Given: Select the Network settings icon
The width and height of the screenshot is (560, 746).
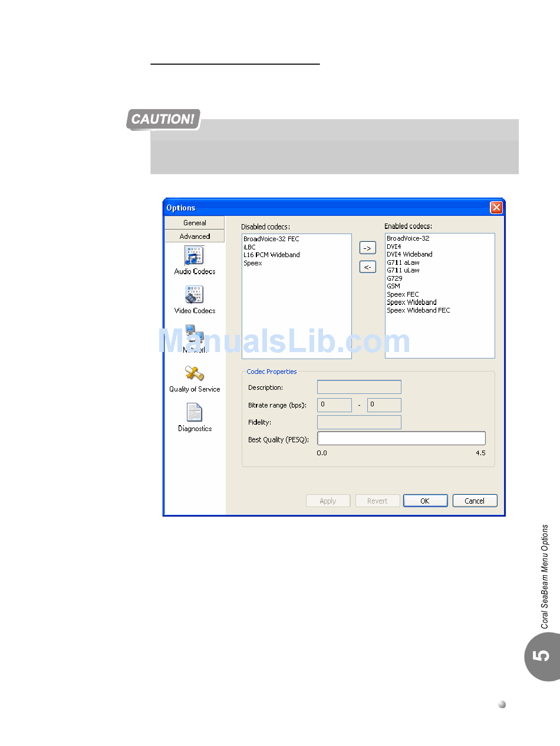Looking at the screenshot, I should point(195,335).
